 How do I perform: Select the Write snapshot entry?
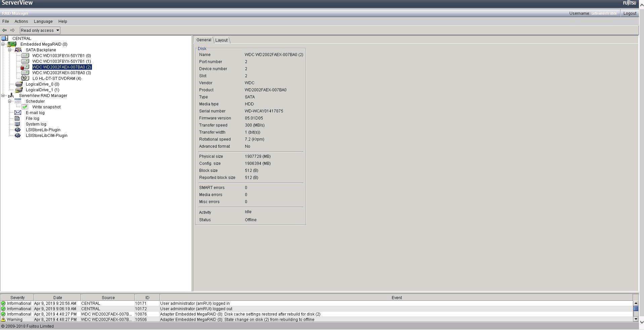coord(46,107)
